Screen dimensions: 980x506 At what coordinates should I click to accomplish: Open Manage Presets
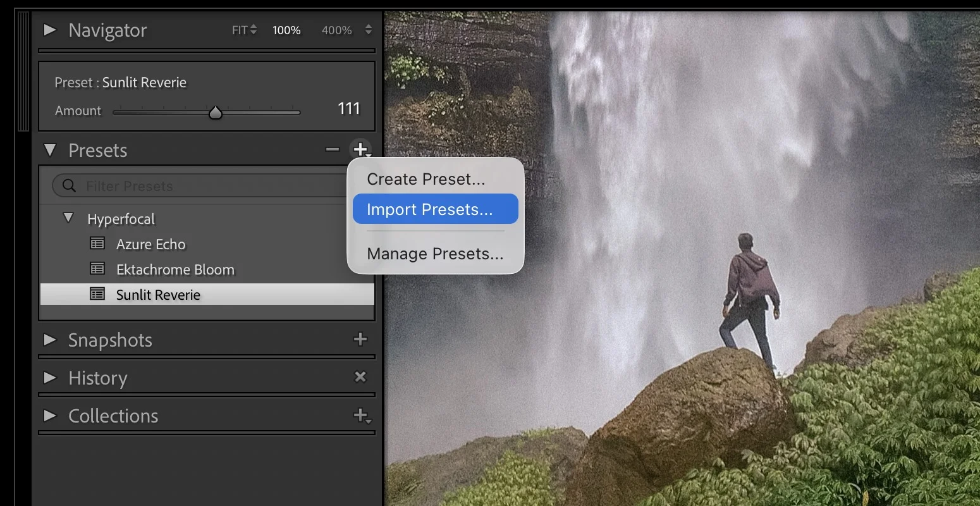tap(434, 254)
